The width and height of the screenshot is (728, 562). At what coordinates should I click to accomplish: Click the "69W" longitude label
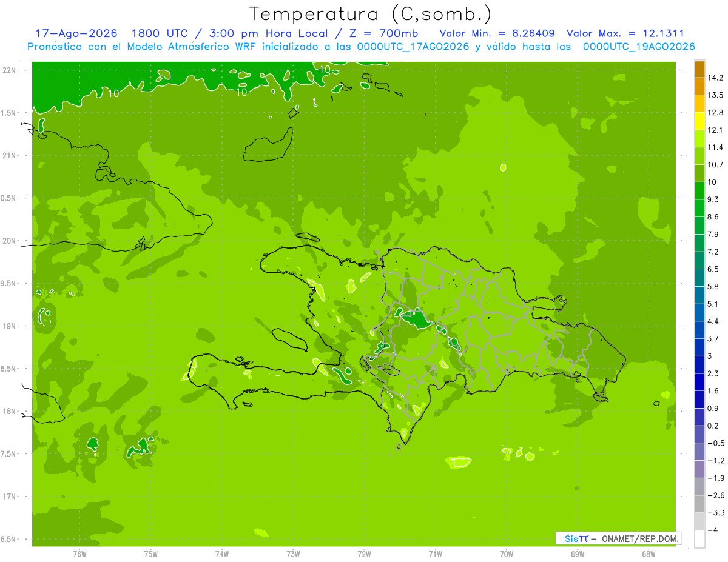tap(578, 554)
